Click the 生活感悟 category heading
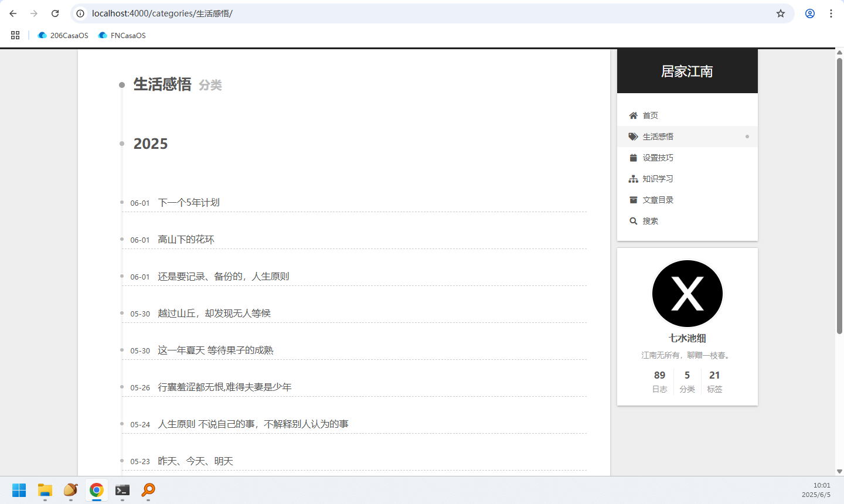 tap(162, 84)
